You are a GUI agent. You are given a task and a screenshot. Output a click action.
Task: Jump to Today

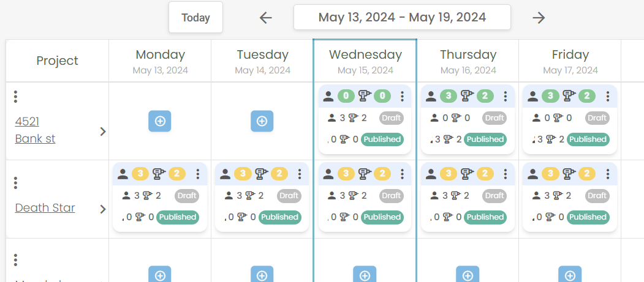point(195,18)
